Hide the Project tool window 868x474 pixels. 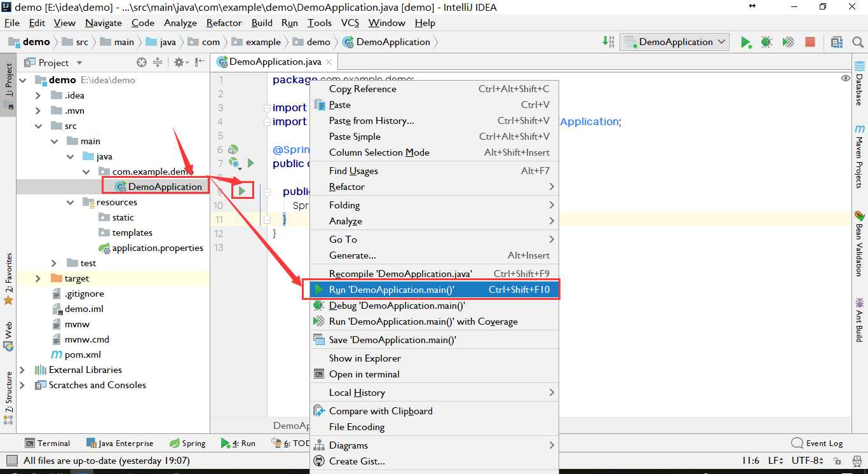click(200, 62)
